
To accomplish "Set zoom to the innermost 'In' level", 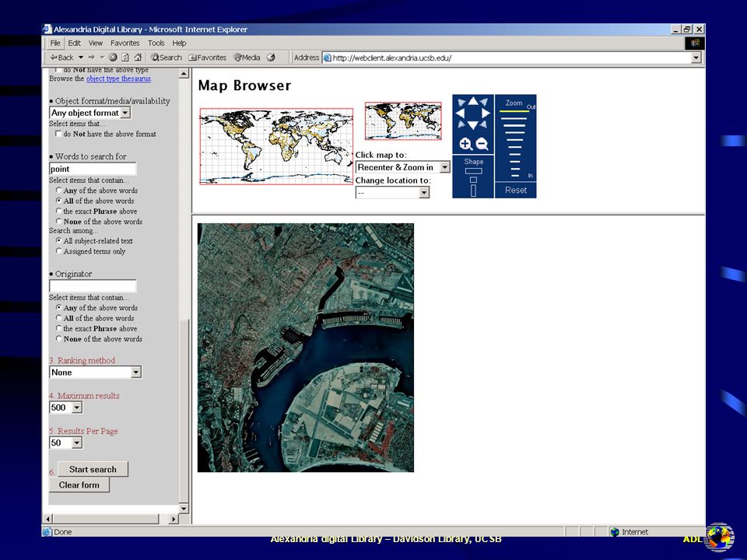I will coord(515,176).
